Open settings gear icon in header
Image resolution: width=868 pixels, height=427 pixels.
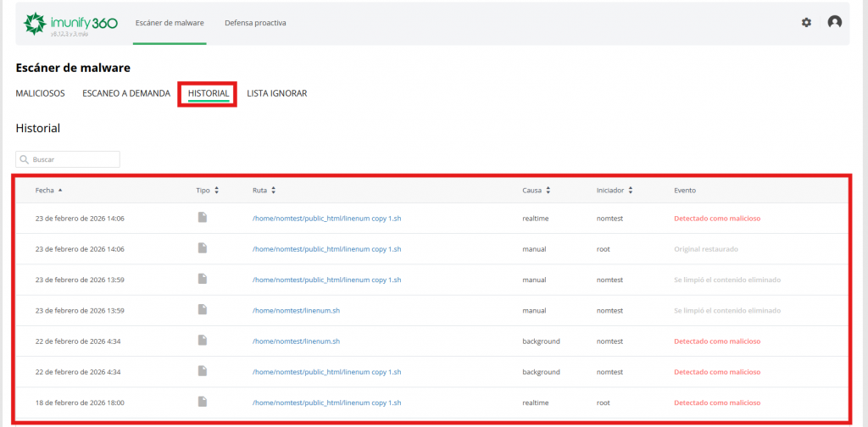pos(806,22)
